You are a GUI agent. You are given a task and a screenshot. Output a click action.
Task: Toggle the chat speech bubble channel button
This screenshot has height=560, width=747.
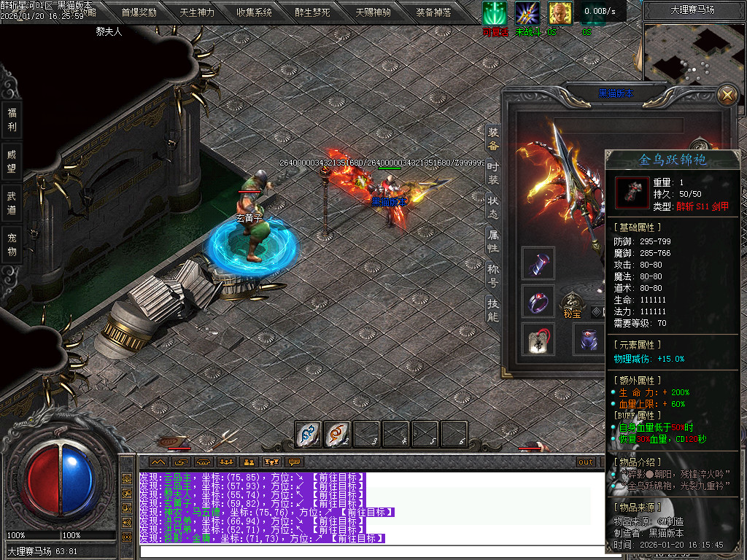(x=295, y=462)
